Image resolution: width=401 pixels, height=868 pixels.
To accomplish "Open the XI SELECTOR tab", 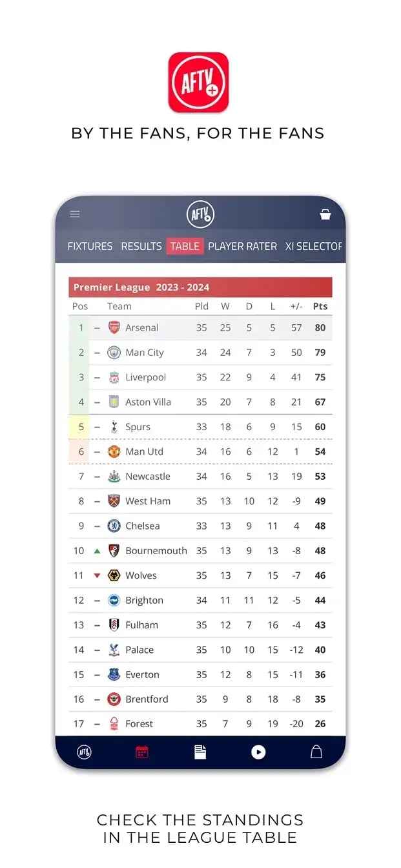I will pyautogui.click(x=314, y=246).
